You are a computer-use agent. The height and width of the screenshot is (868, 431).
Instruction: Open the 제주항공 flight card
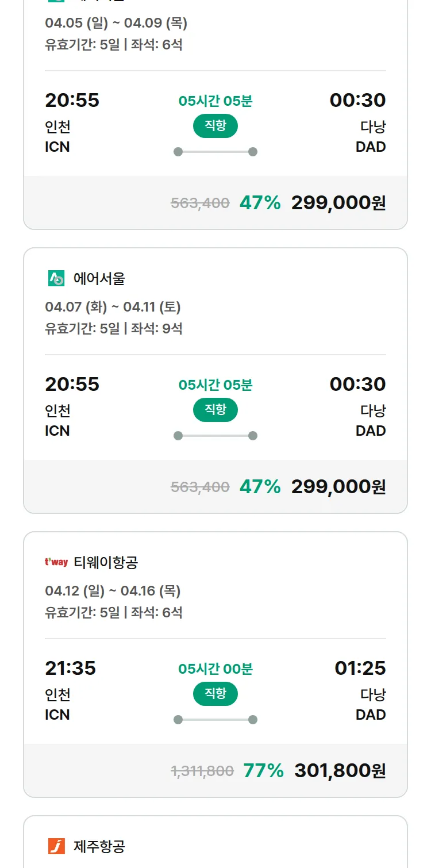coord(215,846)
